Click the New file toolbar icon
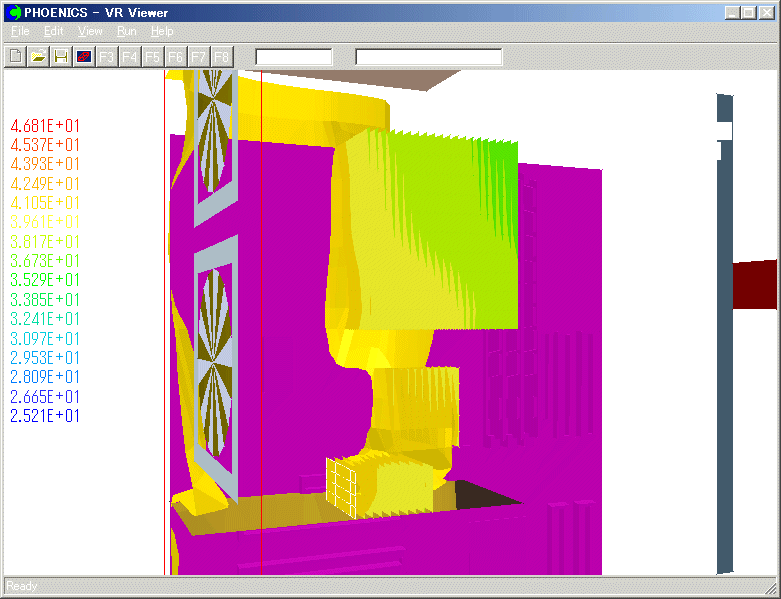This screenshot has width=781, height=599. pos(15,56)
